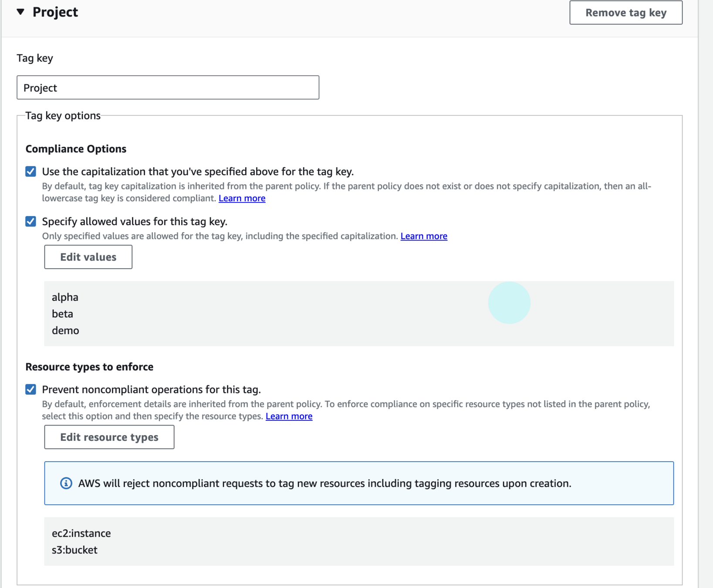Click Resource types to enforce heading
The height and width of the screenshot is (588, 713).
(x=89, y=367)
